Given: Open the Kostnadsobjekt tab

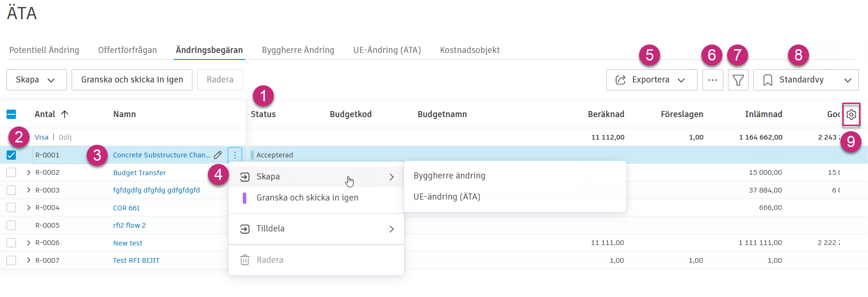Looking at the screenshot, I should pyautogui.click(x=470, y=50).
